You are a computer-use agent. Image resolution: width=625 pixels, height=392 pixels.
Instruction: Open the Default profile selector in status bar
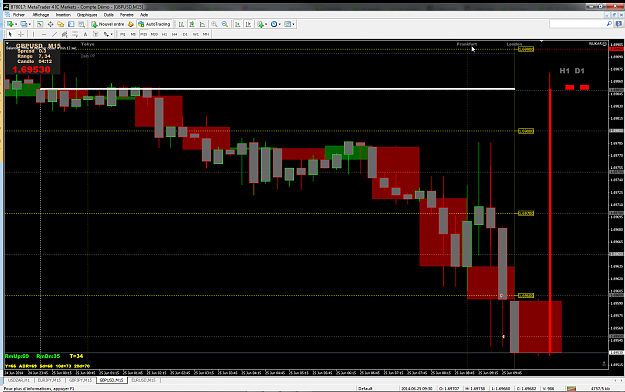[365, 388]
